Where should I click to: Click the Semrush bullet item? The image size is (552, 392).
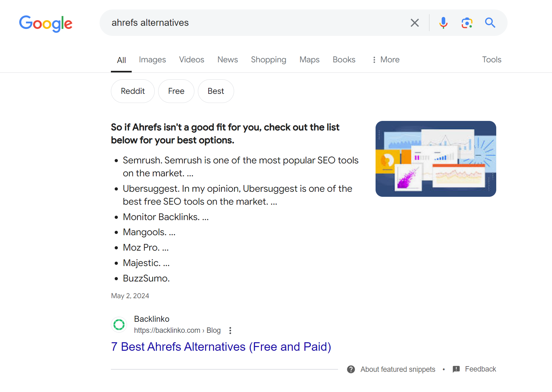[x=240, y=167]
